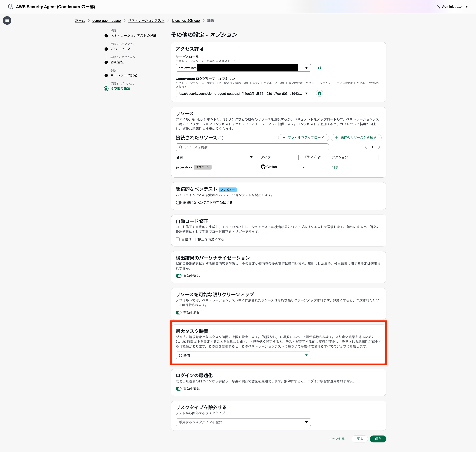Click the edit pencil next to ブランチ

(x=319, y=157)
